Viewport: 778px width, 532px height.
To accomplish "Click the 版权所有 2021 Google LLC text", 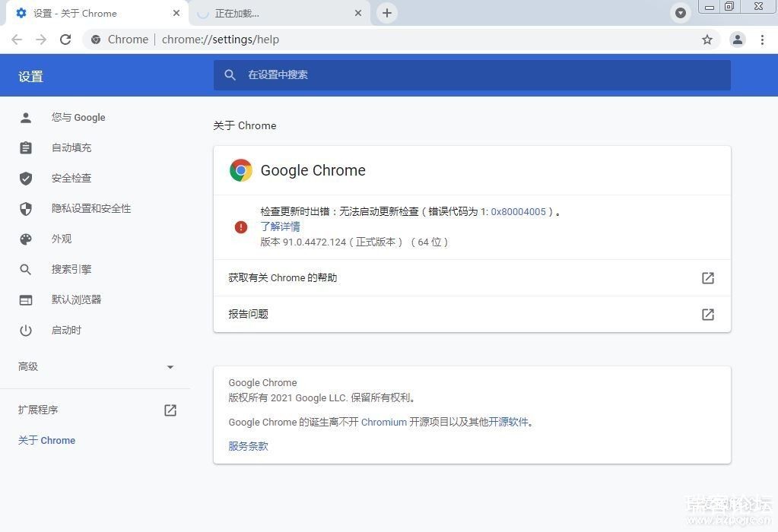I will 287,397.
